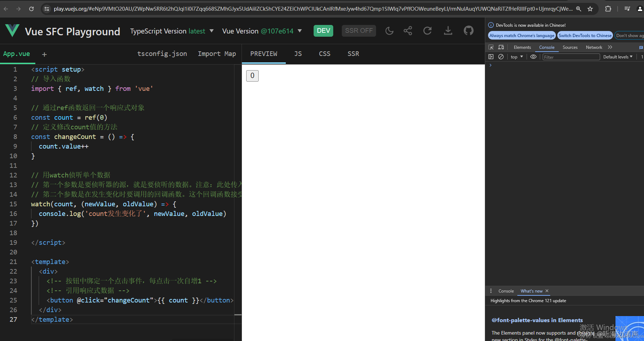This screenshot has height=341, width=644.
Task: Open the zoom magnifier icon in address bar
Action: pos(578,9)
